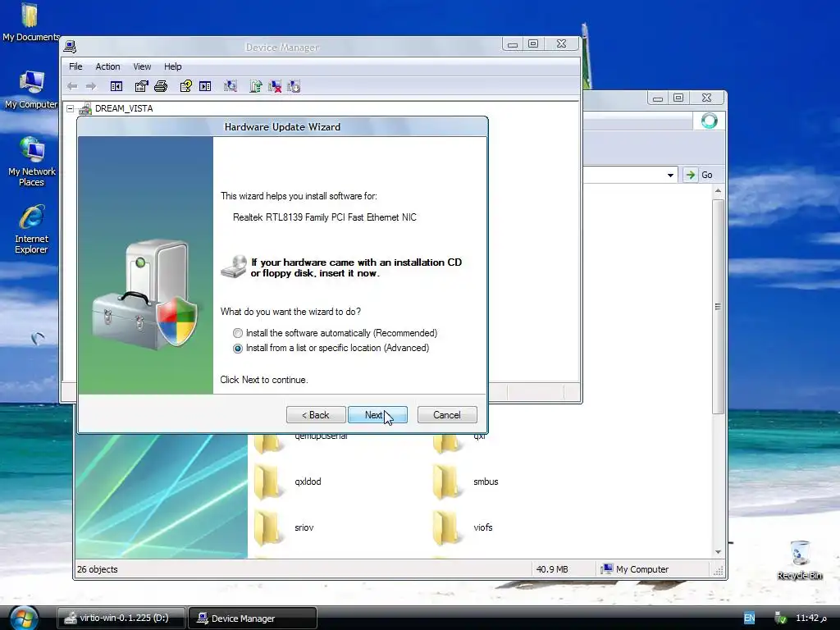This screenshot has height=630, width=840.
Task: Open Properties via the Device Manager toolbar icon
Action: pyautogui.click(x=141, y=86)
